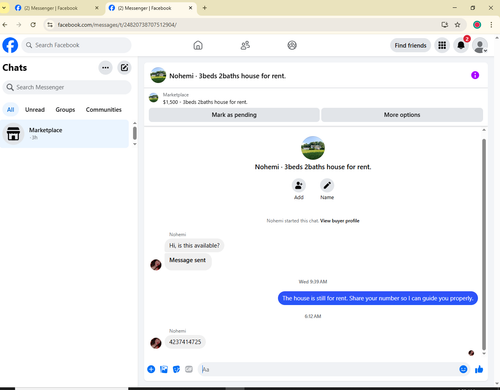Click the '$1,500 - 3beds 2baths house for rent.' listing text
The width and height of the screenshot is (500, 390).
[x=205, y=102]
